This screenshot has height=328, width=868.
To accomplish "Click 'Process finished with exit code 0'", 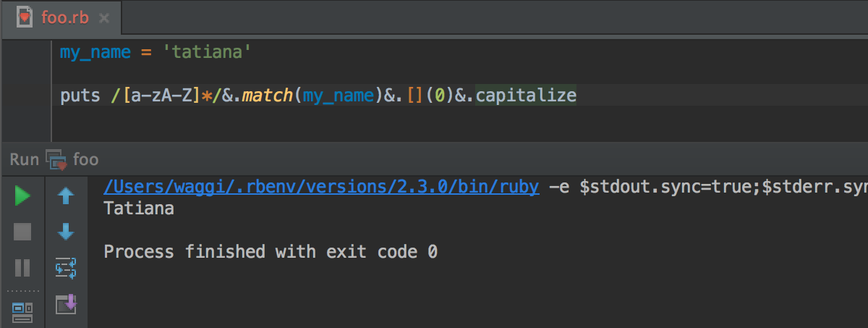I will click(x=271, y=252).
